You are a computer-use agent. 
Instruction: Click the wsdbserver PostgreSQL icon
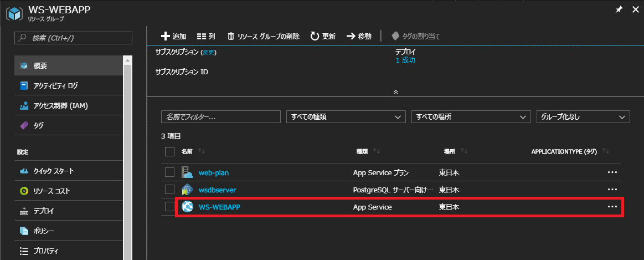click(187, 190)
